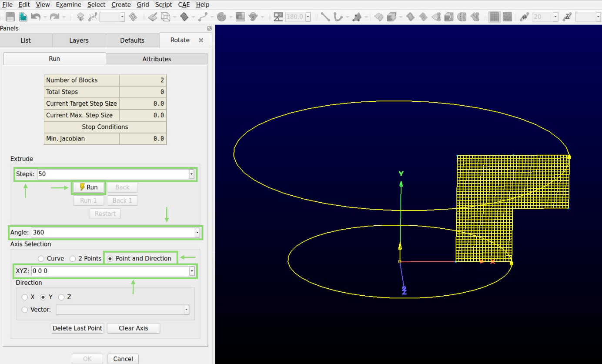
Task: Click the diamond mesh toolbar icon
Action: point(184,17)
